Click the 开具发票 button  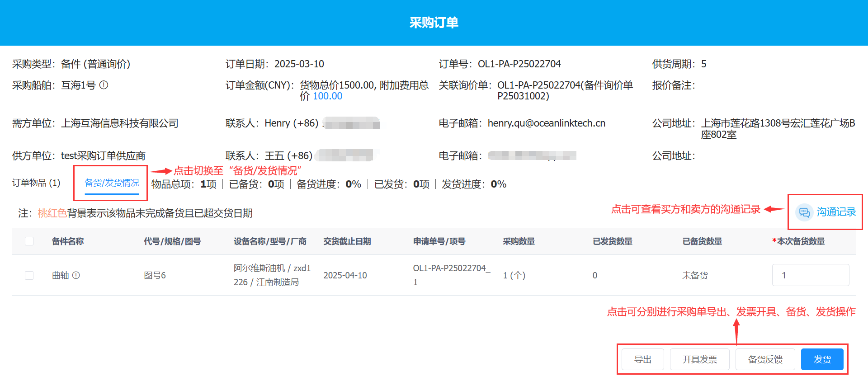[699, 359]
